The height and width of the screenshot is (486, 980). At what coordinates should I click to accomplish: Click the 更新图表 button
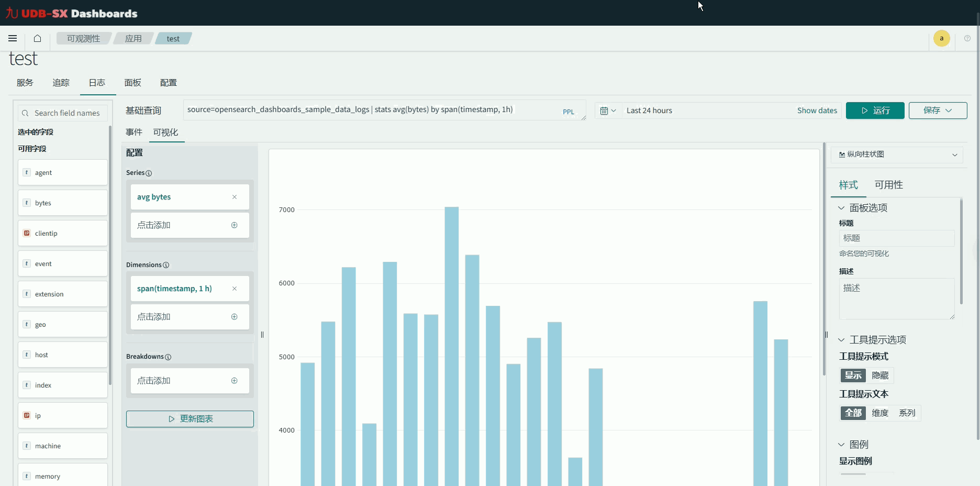190,419
